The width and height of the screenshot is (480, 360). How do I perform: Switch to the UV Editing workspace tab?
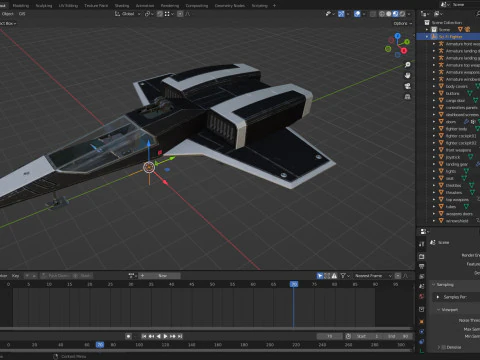point(68,5)
